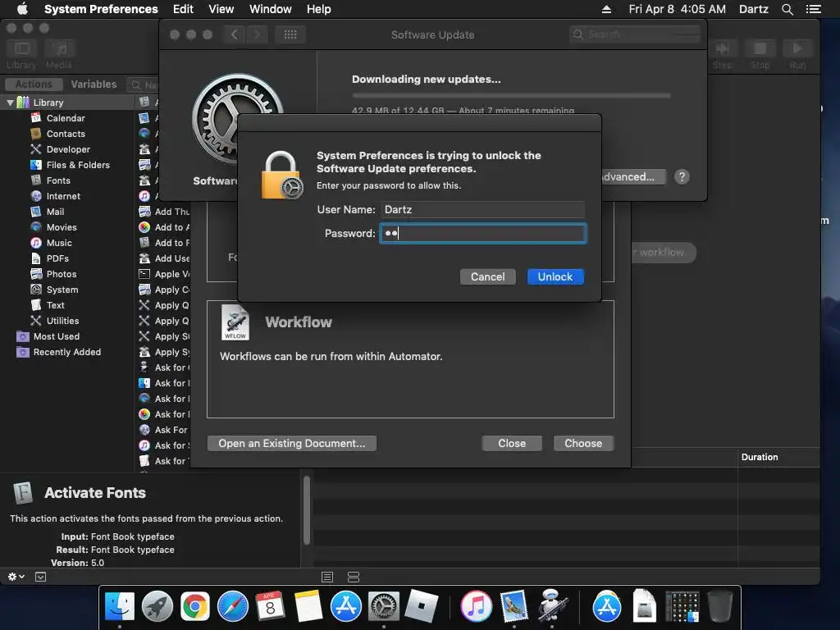The image size is (840, 630).
Task: Focus the Password input field
Action: pos(482,233)
